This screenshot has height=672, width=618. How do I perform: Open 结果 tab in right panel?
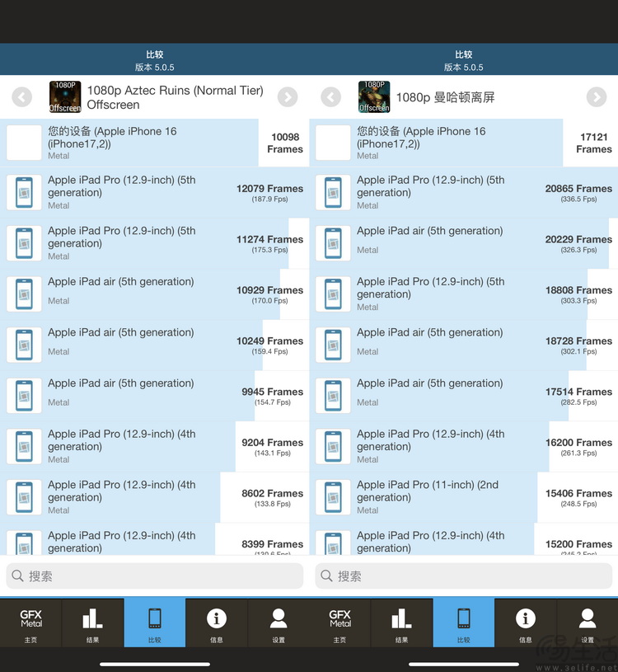402,623
